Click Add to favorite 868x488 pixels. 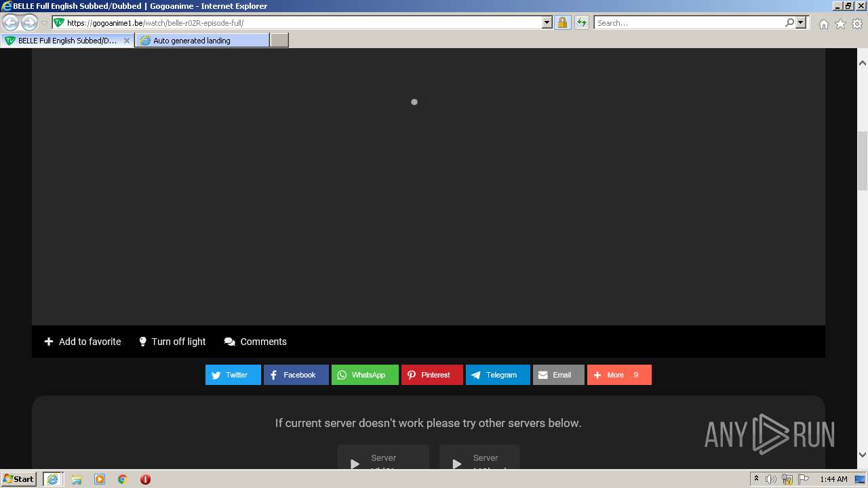pos(83,342)
